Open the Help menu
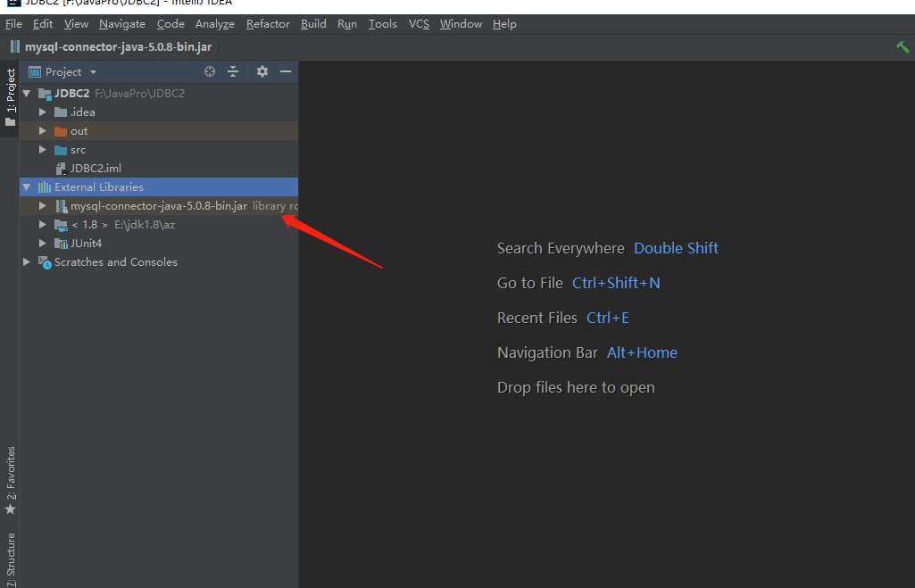Image resolution: width=915 pixels, height=588 pixels. 504,24
